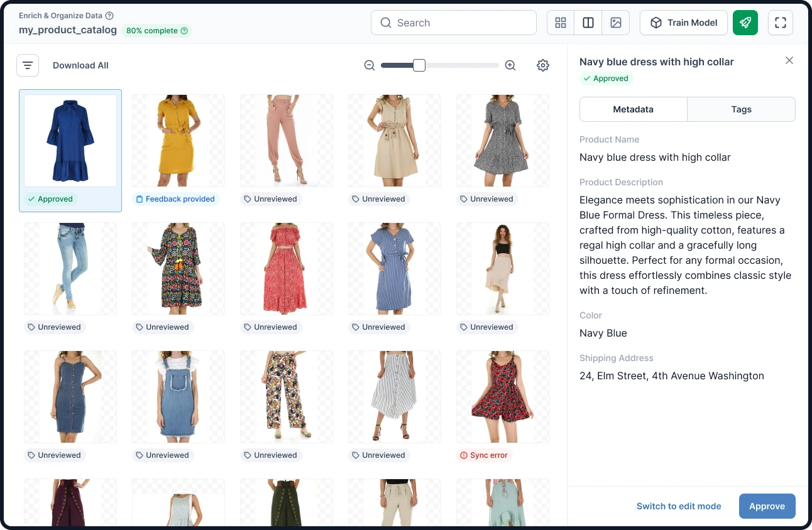
Task: Click the search magnifier icon
Action: [x=386, y=23]
